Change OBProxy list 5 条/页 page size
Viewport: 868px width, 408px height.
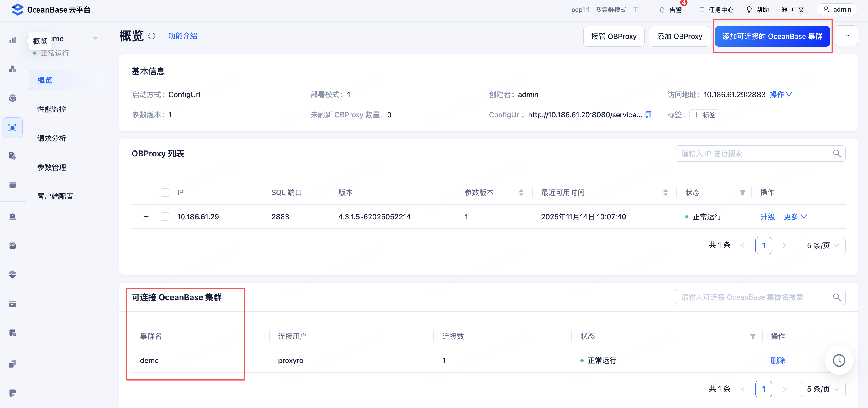(822, 245)
